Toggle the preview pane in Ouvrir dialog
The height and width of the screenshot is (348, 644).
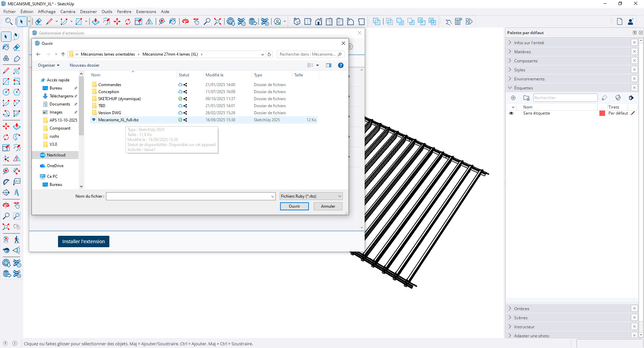point(329,65)
